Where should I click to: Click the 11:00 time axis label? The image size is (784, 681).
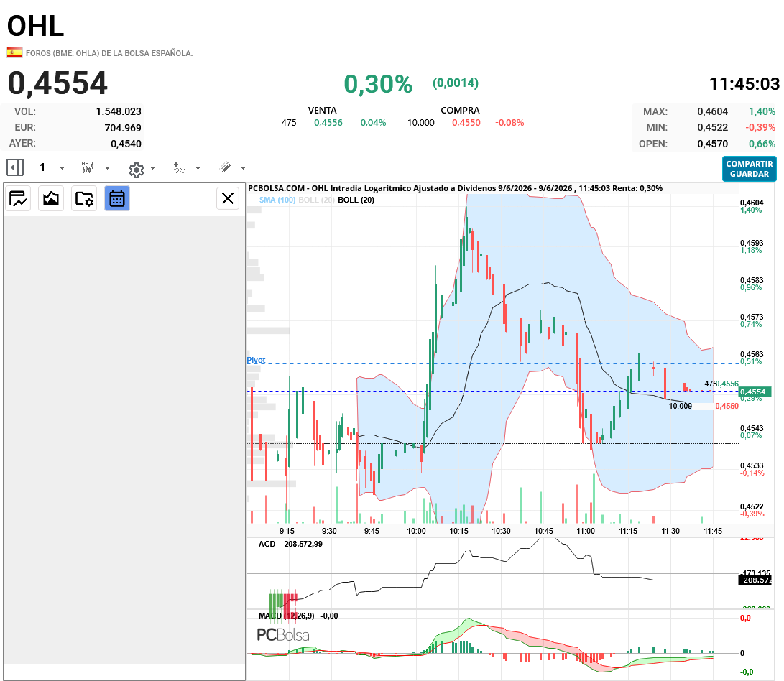586,531
